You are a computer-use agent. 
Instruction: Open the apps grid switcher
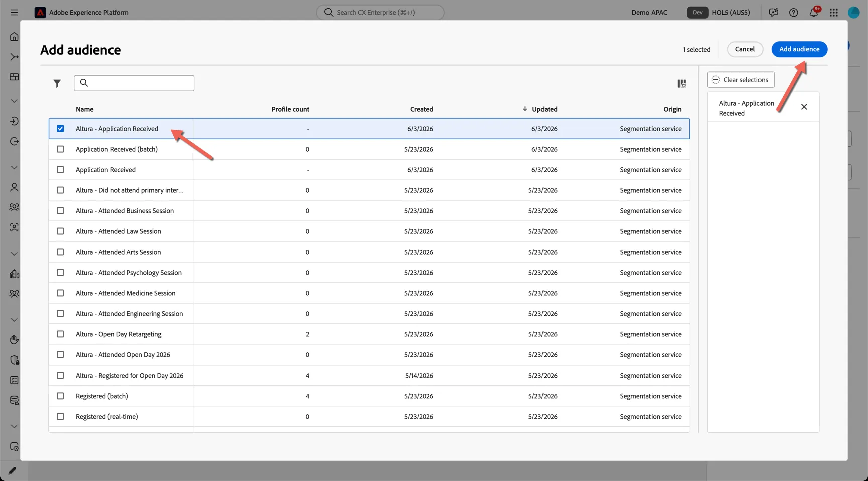point(834,12)
